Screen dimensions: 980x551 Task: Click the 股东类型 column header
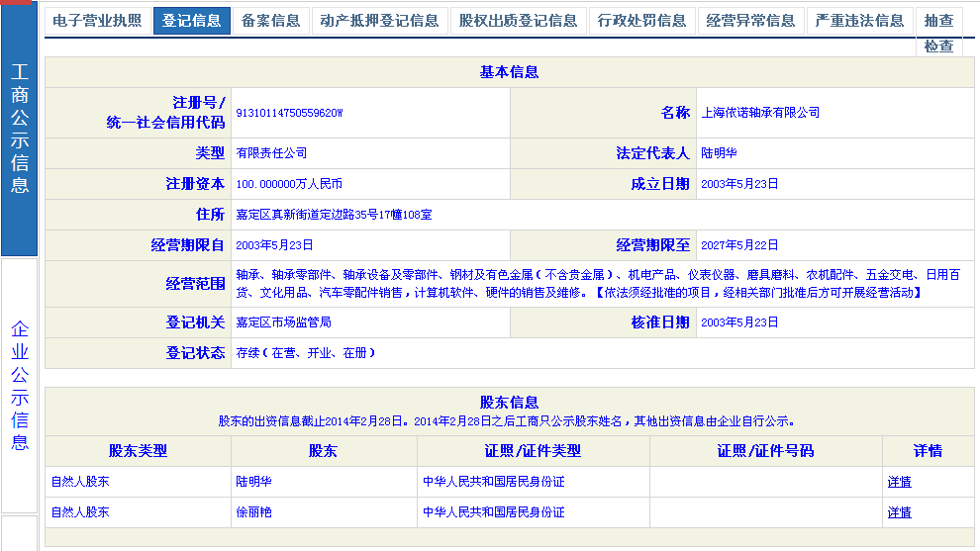coord(138,451)
